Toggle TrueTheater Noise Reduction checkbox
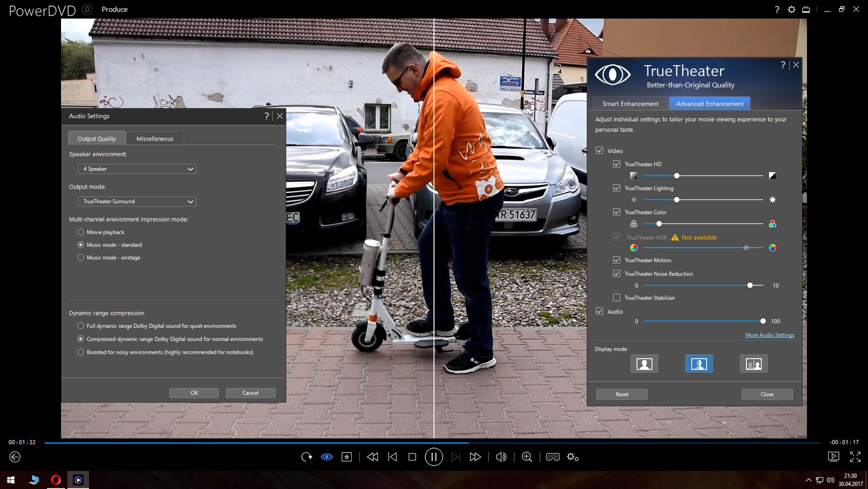The height and width of the screenshot is (489, 868). [x=617, y=274]
